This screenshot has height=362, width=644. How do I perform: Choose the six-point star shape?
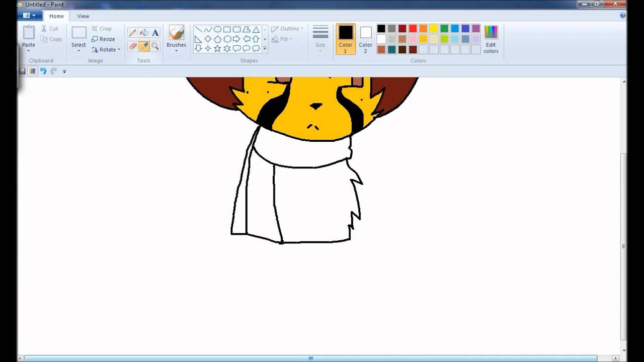tap(227, 48)
